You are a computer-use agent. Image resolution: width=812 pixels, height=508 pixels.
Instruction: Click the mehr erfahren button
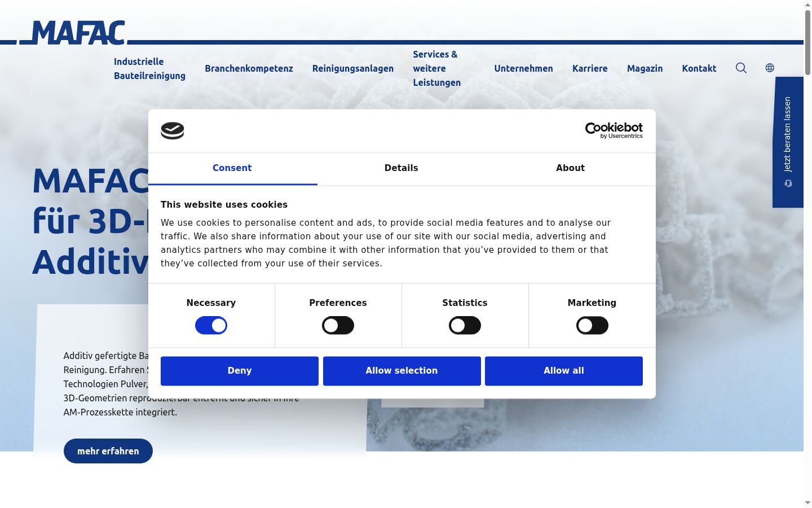[108, 451]
